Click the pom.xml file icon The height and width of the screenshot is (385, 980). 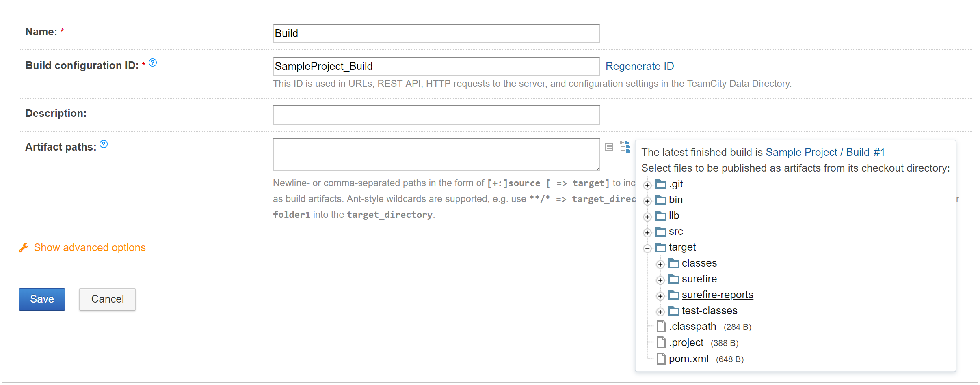(661, 359)
